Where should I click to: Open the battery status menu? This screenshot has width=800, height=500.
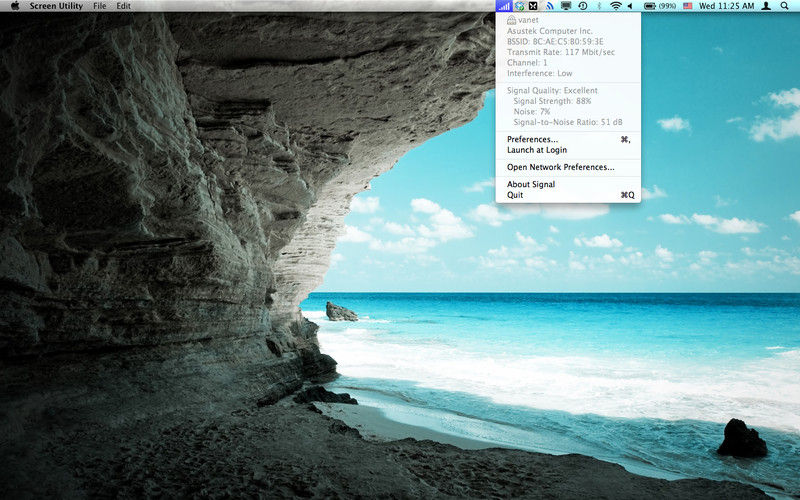(x=659, y=6)
